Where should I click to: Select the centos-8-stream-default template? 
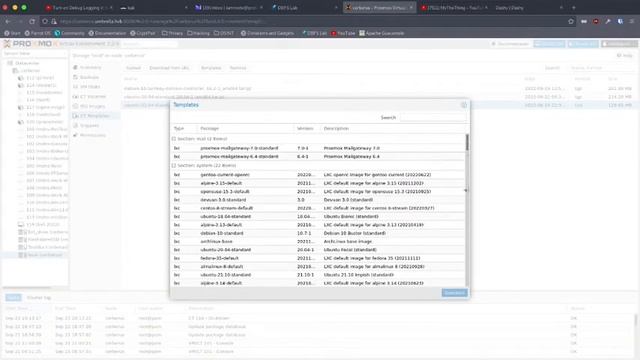pos(318,208)
